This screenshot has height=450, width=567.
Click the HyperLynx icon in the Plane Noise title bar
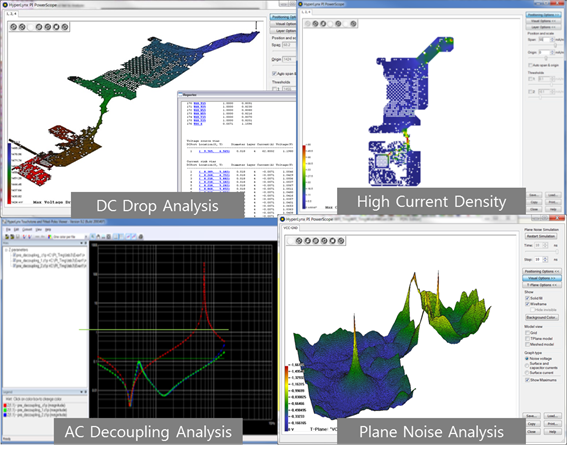[282, 219]
